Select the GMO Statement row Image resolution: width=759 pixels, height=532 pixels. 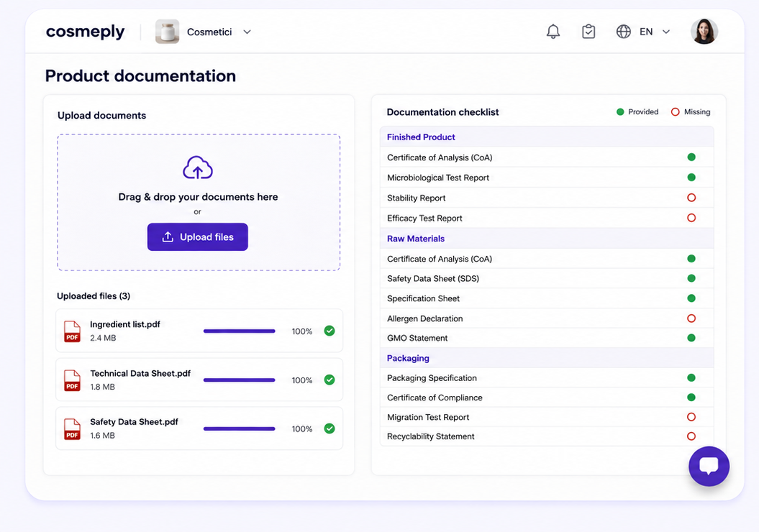(547, 338)
